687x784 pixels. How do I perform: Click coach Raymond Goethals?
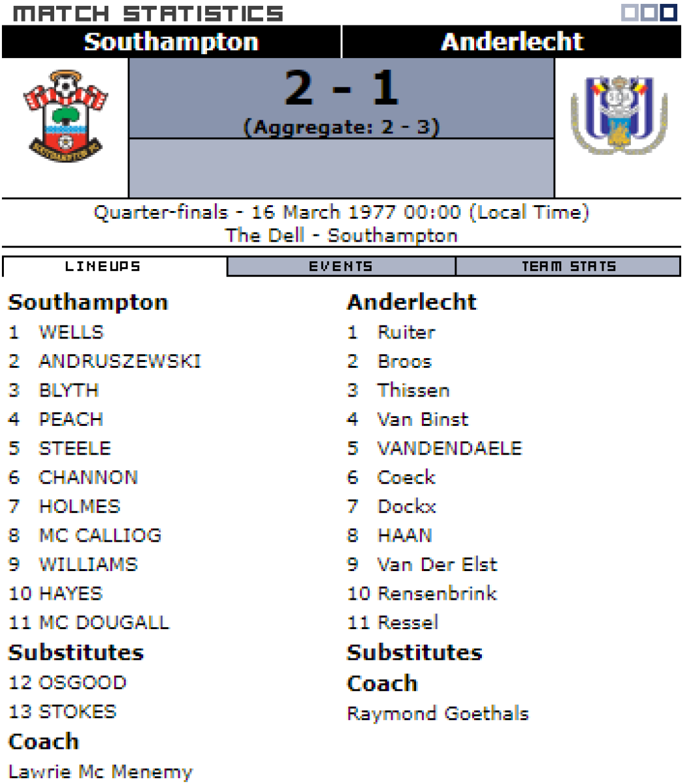[438, 713]
